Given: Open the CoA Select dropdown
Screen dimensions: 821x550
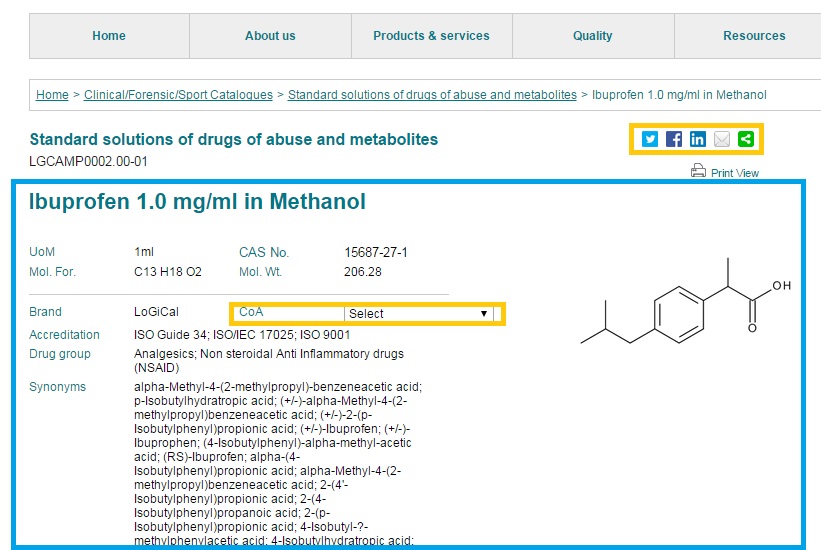Looking at the screenshot, I should pos(419,313).
